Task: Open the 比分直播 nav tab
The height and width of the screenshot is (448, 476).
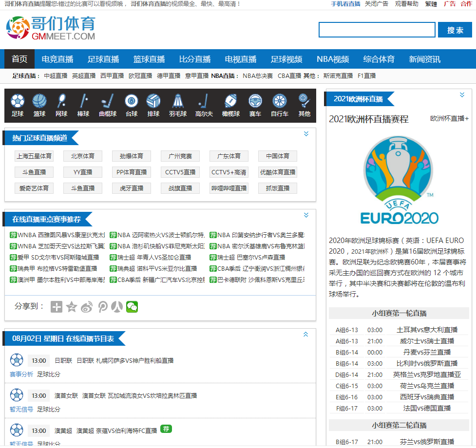Action: [195, 59]
